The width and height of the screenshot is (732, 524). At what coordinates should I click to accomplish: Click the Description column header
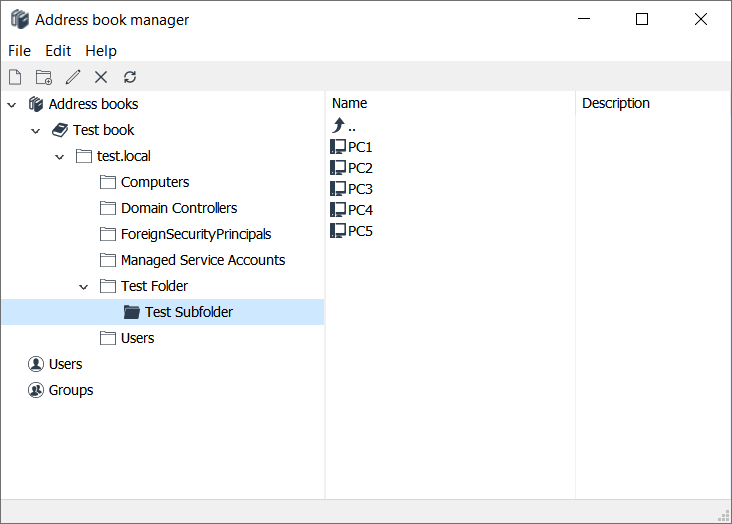(x=616, y=103)
